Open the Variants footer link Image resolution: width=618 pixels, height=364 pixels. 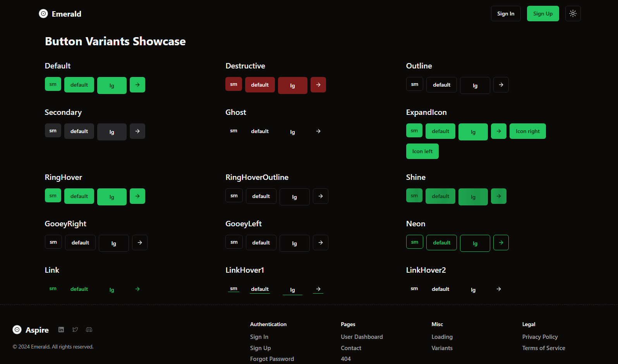(x=442, y=348)
